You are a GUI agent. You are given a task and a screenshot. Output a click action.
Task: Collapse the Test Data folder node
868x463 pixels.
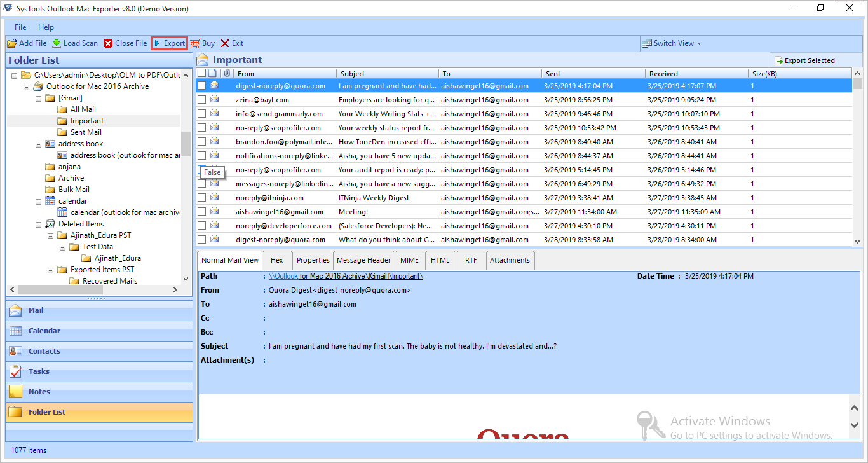pyautogui.click(x=62, y=247)
